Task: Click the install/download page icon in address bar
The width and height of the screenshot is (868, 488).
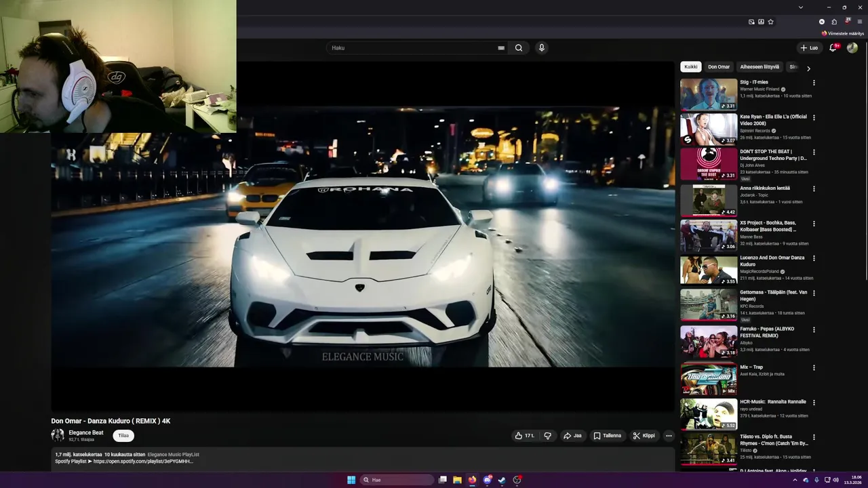Action: point(761,22)
